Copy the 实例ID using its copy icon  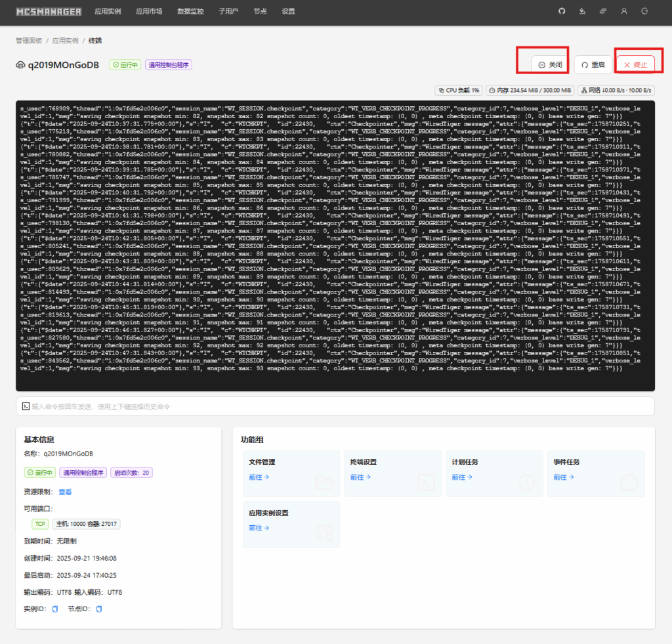click(55, 609)
